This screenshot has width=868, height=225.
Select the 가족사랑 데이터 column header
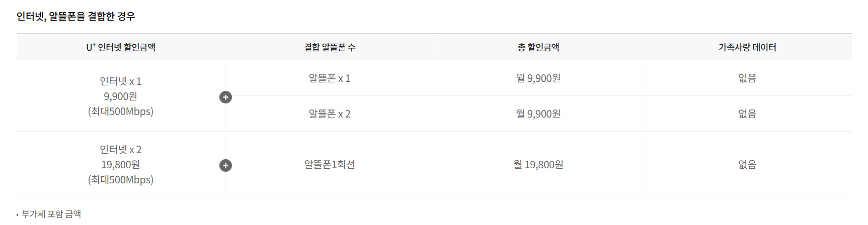[747, 47]
